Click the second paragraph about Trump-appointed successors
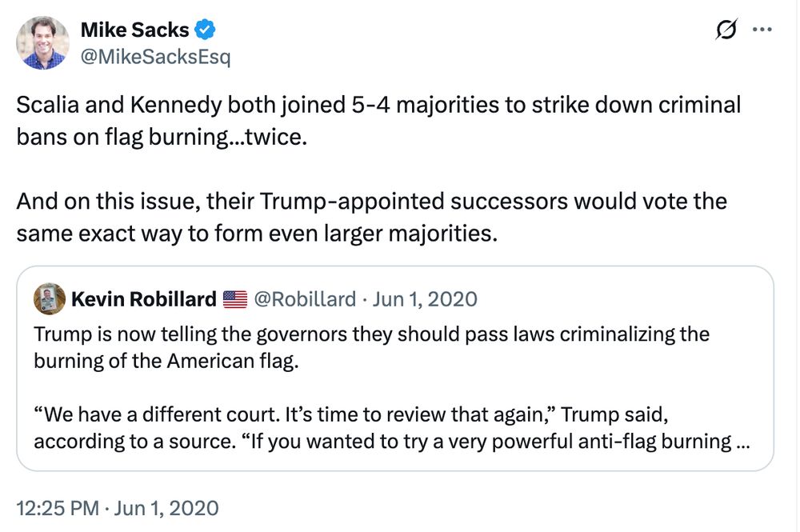The height and width of the screenshot is (532, 800). click(371, 218)
